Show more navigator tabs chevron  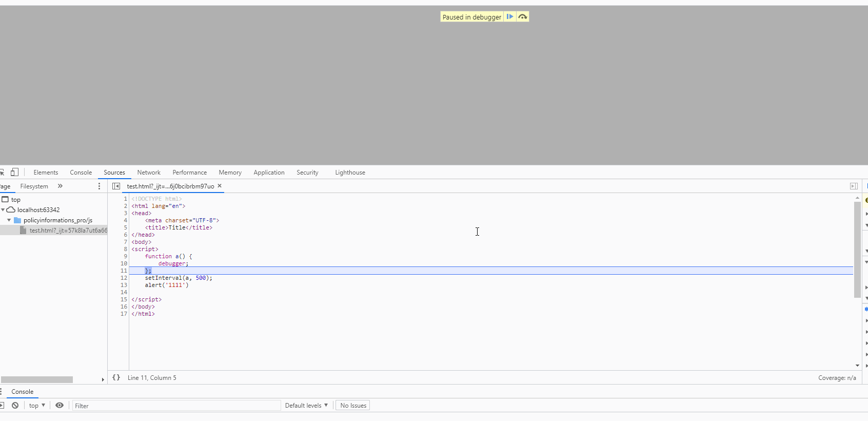60,186
